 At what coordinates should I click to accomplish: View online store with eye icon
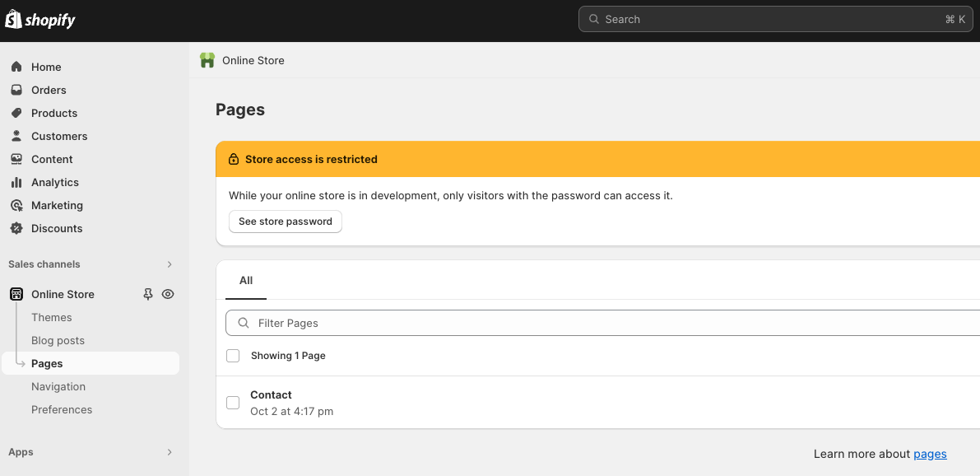168,294
